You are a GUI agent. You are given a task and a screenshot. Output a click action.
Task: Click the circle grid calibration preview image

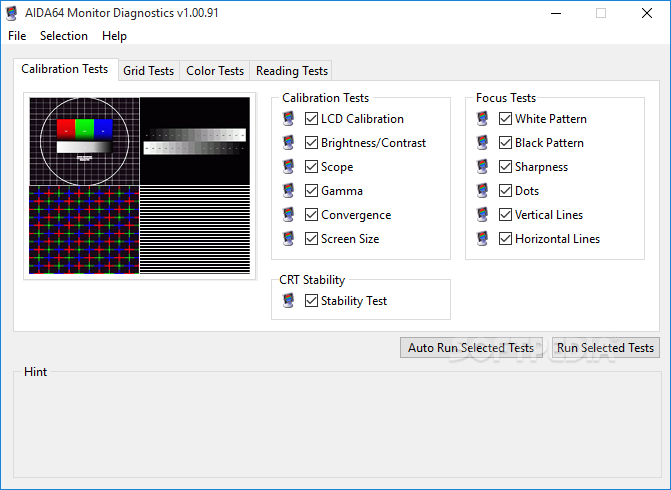point(84,141)
